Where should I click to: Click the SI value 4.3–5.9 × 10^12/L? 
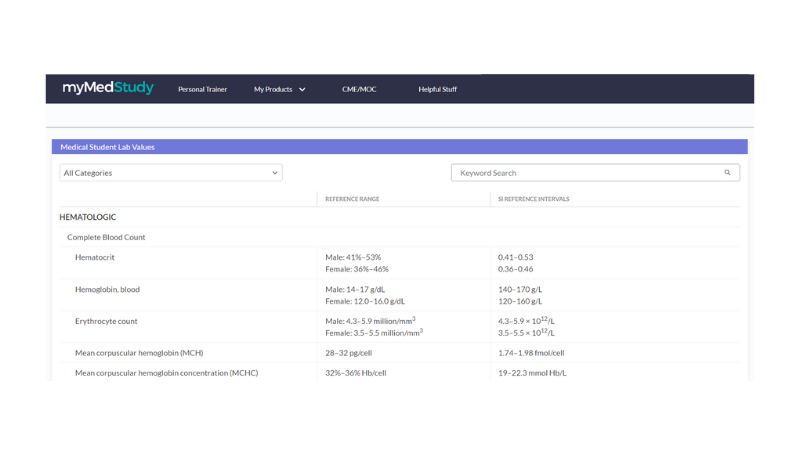pos(526,321)
